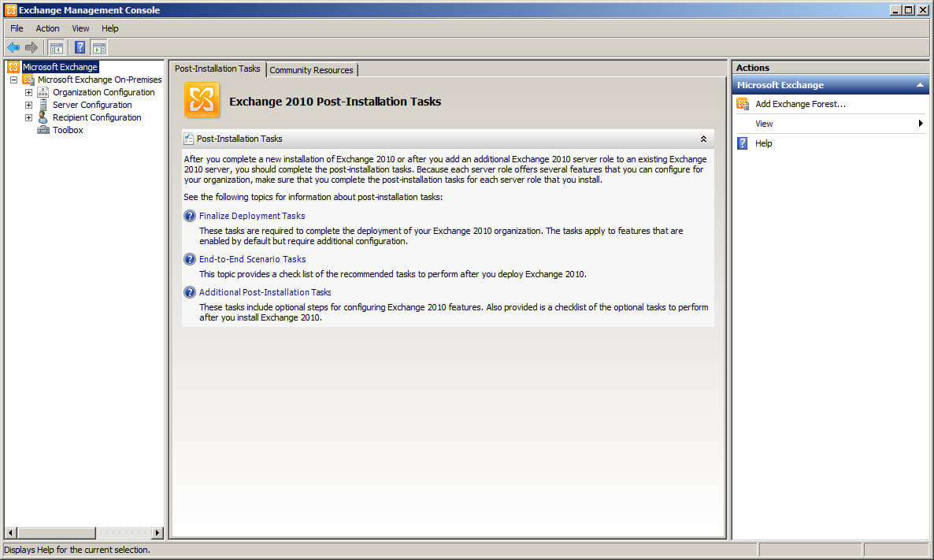Expand the Organization Configuration node
This screenshot has width=934, height=560.
[28, 92]
